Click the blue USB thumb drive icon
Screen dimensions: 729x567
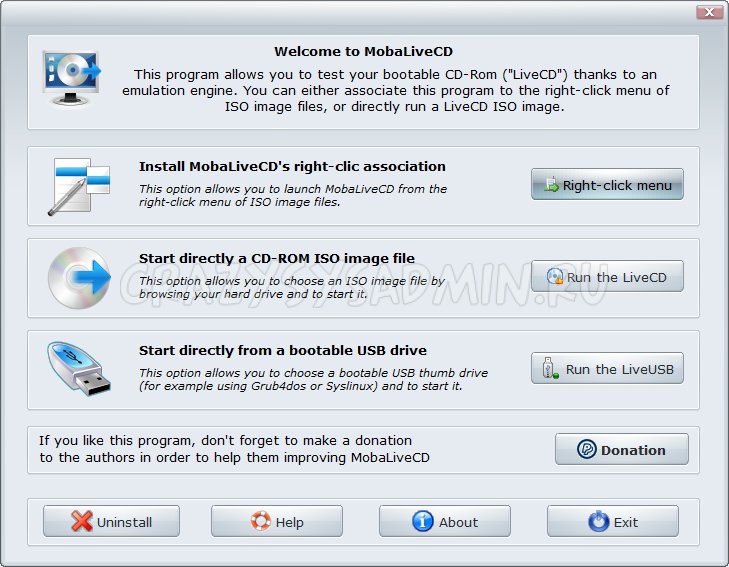[80, 369]
